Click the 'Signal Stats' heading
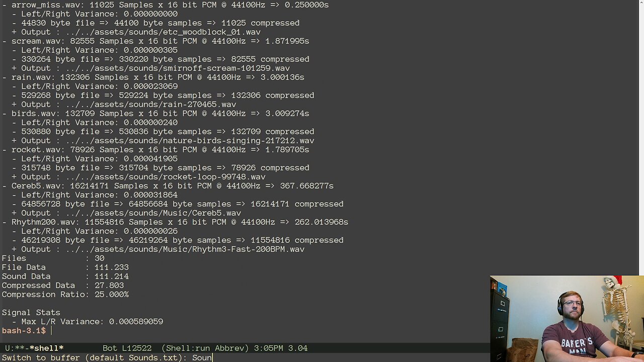This screenshot has height=362, width=644. click(x=31, y=312)
